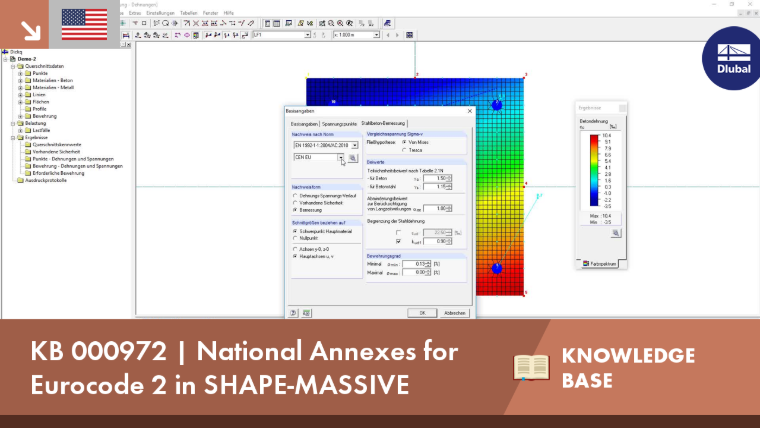This screenshot has width=760, height=428.
Task: Switch to the Spannungspunkte tab
Action: click(x=339, y=124)
